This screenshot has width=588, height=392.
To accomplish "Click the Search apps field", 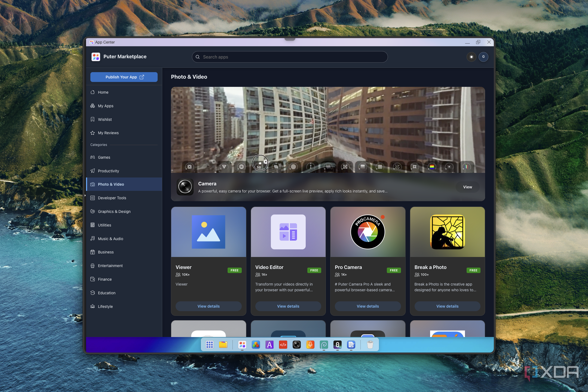I will [x=290, y=57].
